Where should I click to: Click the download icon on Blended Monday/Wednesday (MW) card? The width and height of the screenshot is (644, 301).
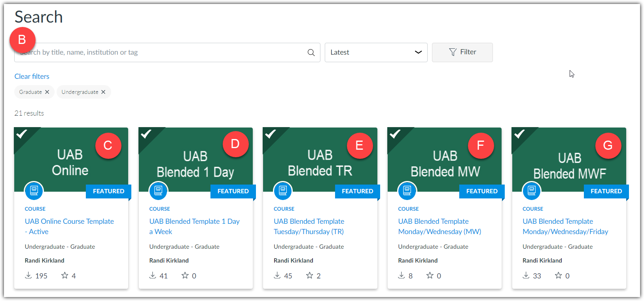[x=402, y=275]
